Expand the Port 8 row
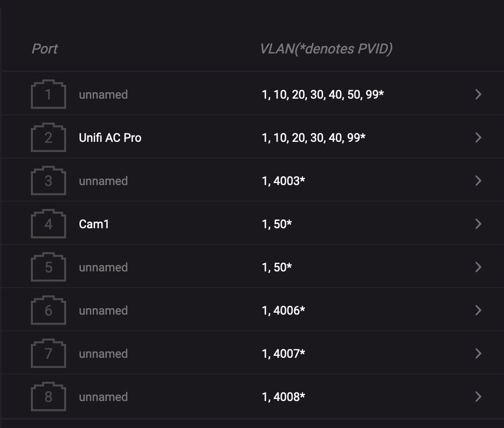 [x=478, y=397]
